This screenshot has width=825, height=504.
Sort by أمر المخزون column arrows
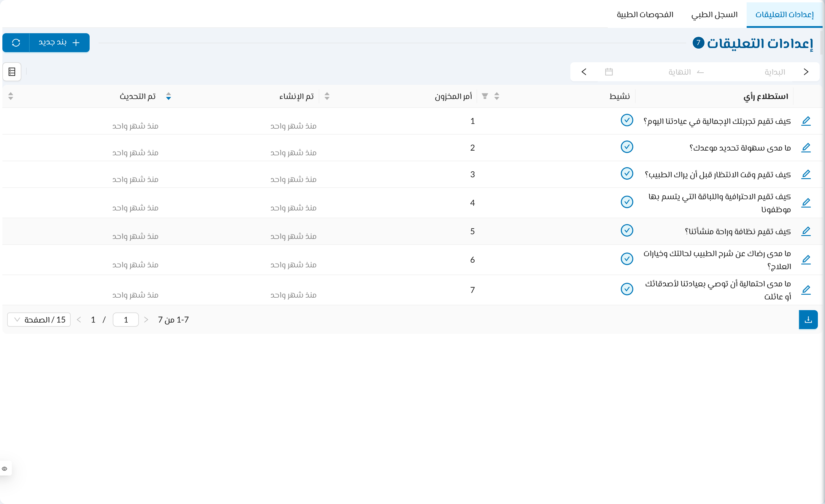[x=496, y=96]
